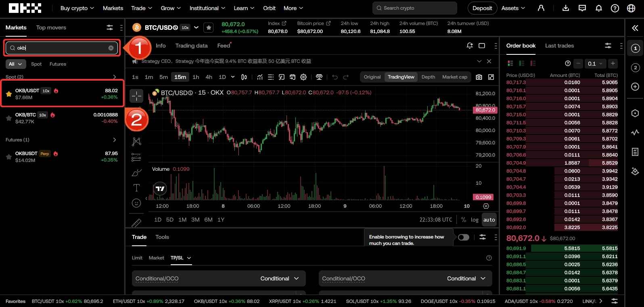Select the brush drawing tool
The image size is (644, 307).
click(x=136, y=172)
